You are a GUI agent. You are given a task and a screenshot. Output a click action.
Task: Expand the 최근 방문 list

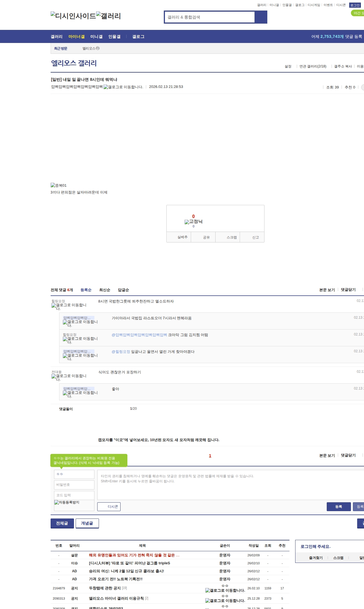coord(61,48)
